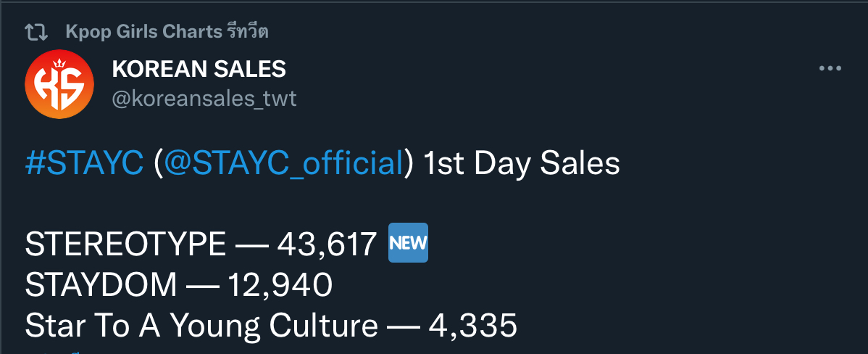
Task: Click the 43,617 sales figure
Action: point(327,245)
